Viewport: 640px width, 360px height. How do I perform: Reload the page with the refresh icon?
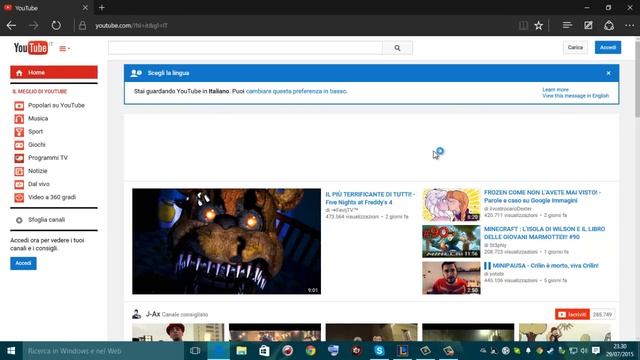[56, 25]
